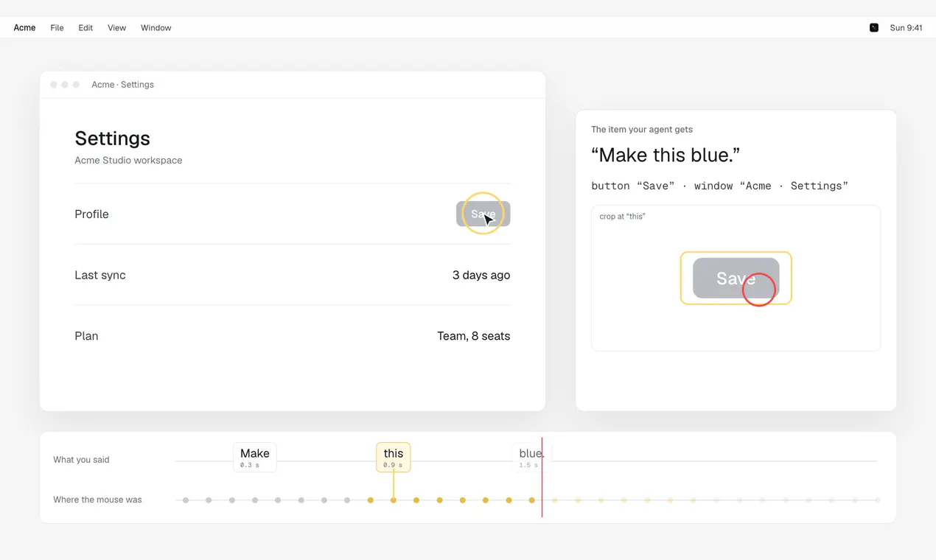This screenshot has height=560, width=936.
Task: Click the red playhead line in the timeline
Action: point(542,477)
